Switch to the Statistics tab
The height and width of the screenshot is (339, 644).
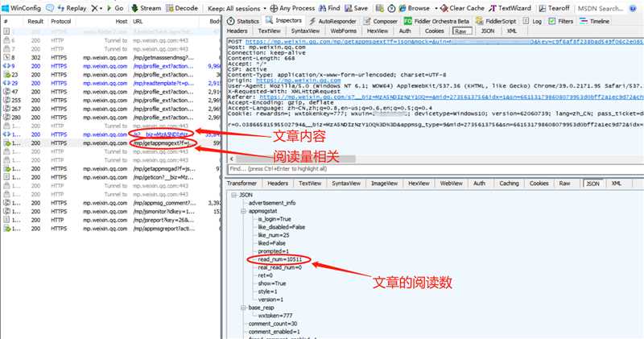pyautogui.click(x=243, y=21)
